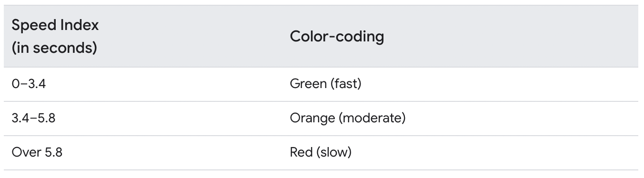
Task: Click the "Speed Index" header text
Action: tap(55, 25)
